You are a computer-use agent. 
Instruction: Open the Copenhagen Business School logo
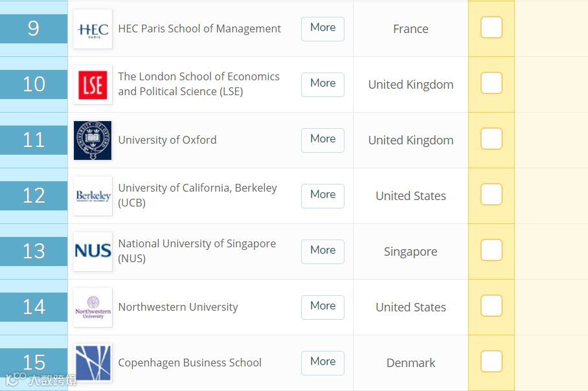pyautogui.click(x=93, y=363)
